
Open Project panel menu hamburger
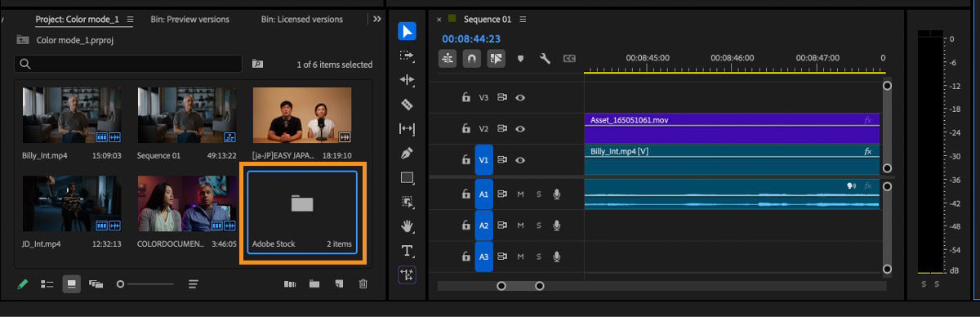click(x=130, y=19)
